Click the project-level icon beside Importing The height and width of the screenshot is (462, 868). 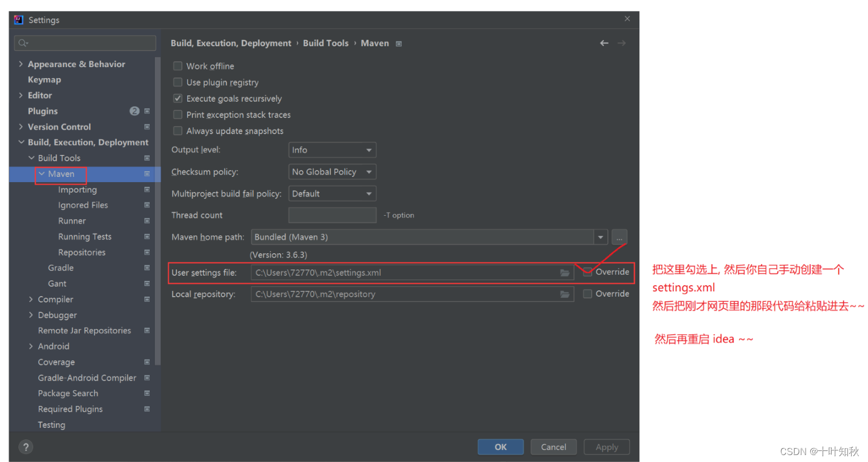147,190
